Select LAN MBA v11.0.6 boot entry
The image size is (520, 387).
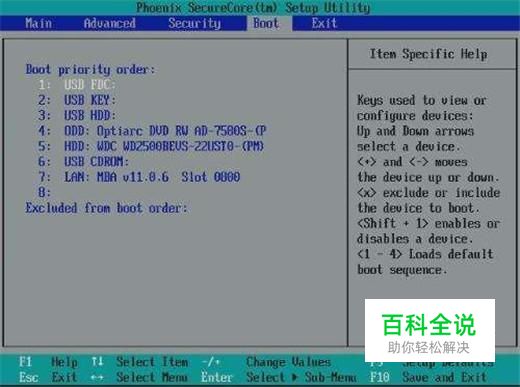point(139,177)
